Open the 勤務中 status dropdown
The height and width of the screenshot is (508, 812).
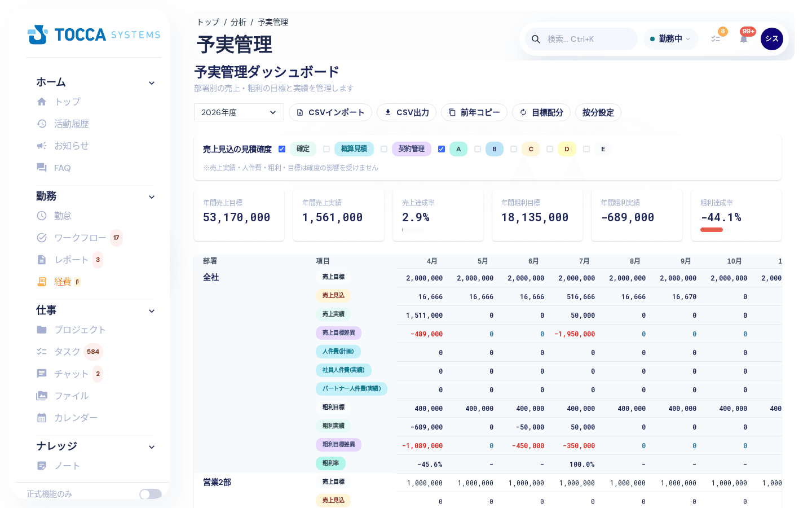(670, 39)
